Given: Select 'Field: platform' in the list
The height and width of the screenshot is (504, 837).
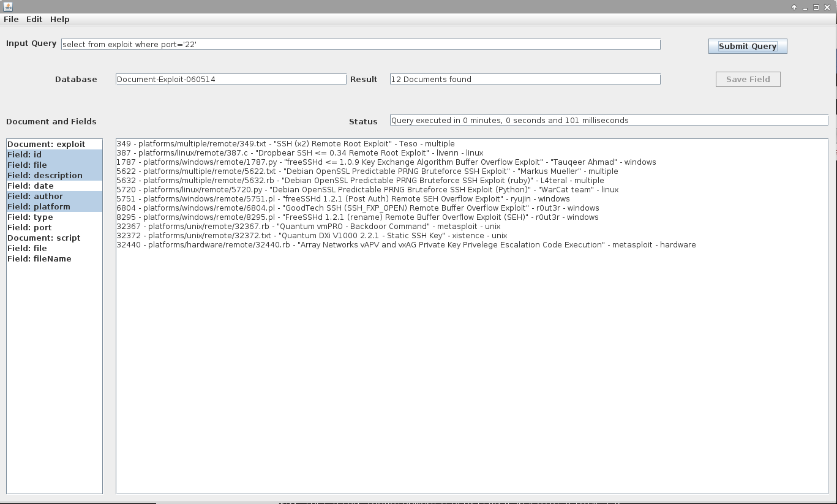Looking at the screenshot, I should (x=54, y=206).
